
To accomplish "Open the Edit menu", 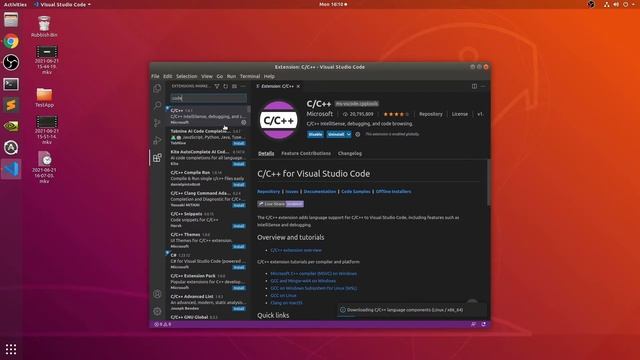I will click(x=168, y=76).
